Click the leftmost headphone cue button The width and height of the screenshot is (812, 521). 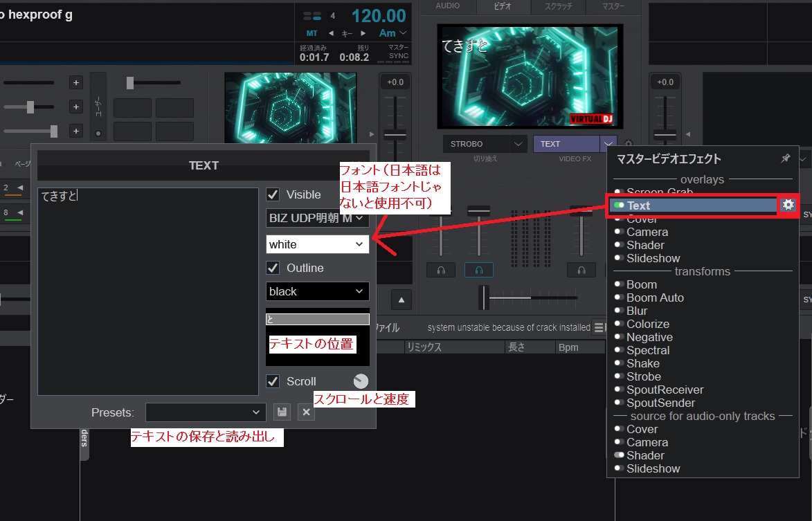441,270
